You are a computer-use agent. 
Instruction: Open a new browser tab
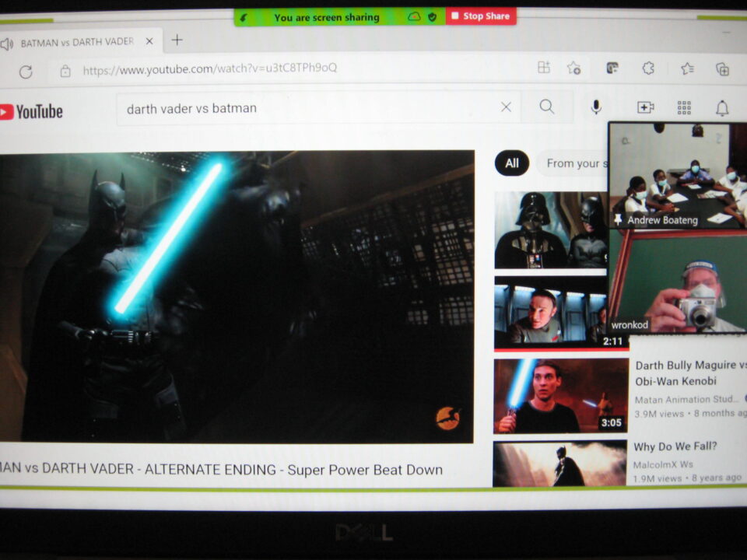[177, 40]
